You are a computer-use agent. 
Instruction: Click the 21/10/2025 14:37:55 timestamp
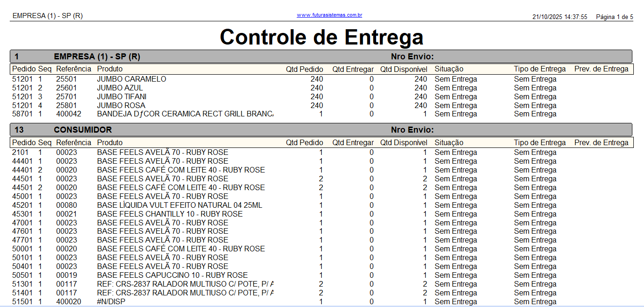[559, 17]
